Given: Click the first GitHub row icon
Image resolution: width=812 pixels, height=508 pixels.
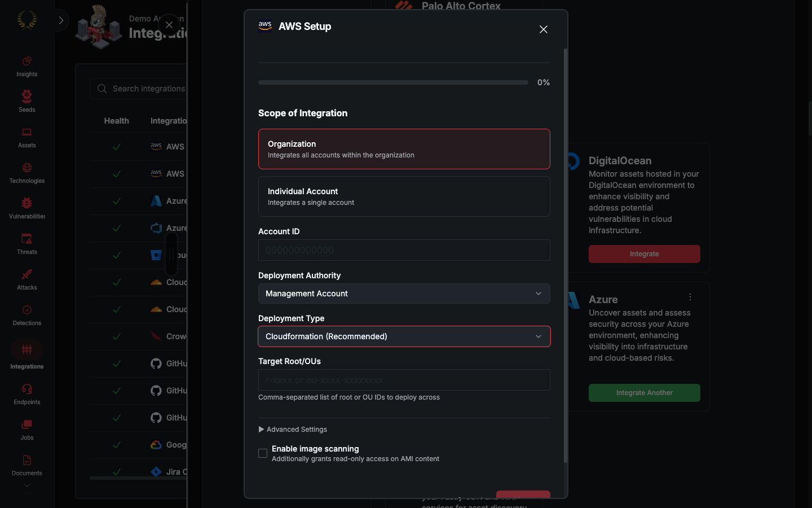Looking at the screenshot, I should click(x=156, y=364).
